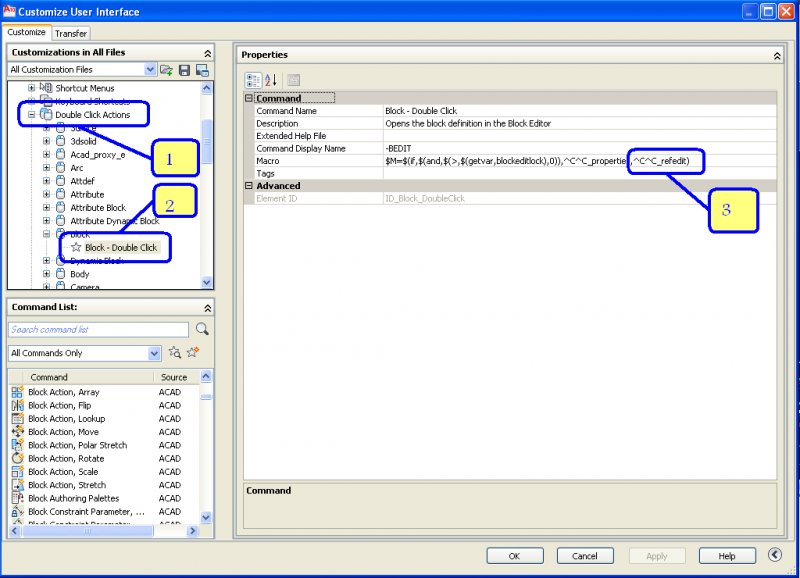Click the Macro value field
This screenshot has width=800, height=578.
coord(581,161)
